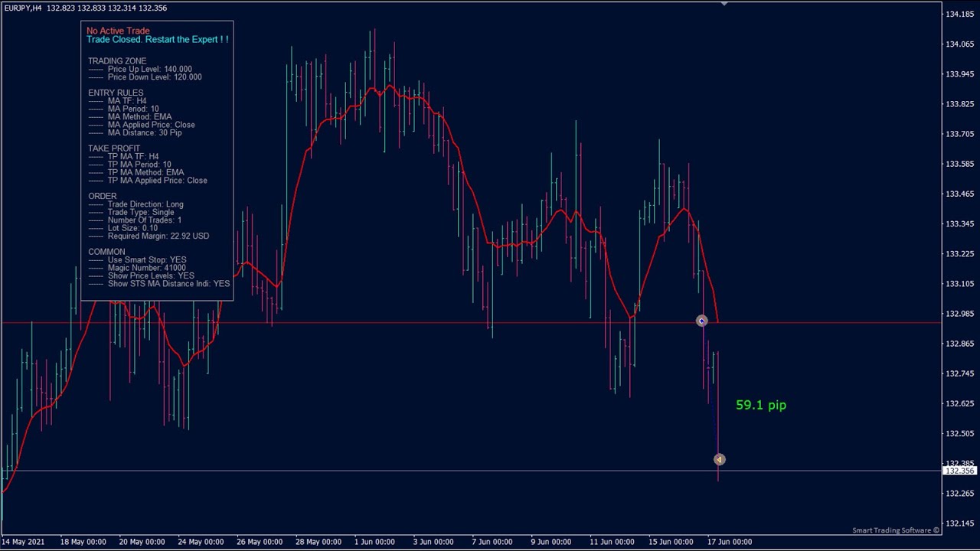This screenshot has width=980, height=551.
Task: Click the 132.145 price axis label
Action: (960, 523)
